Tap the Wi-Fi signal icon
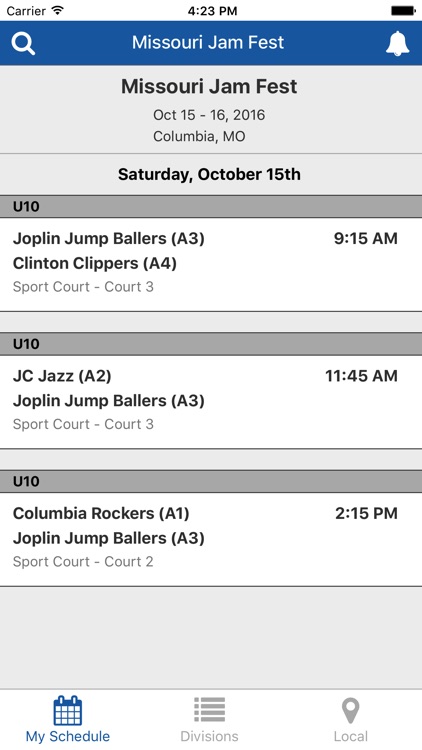This screenshot has height=750, width=422. pos(58,11)
